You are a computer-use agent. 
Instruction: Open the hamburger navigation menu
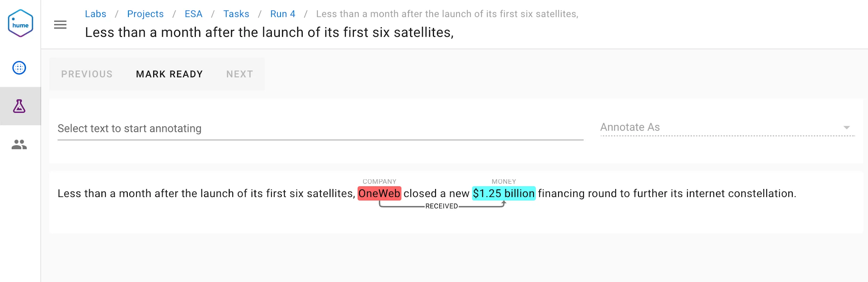point(60,25)
